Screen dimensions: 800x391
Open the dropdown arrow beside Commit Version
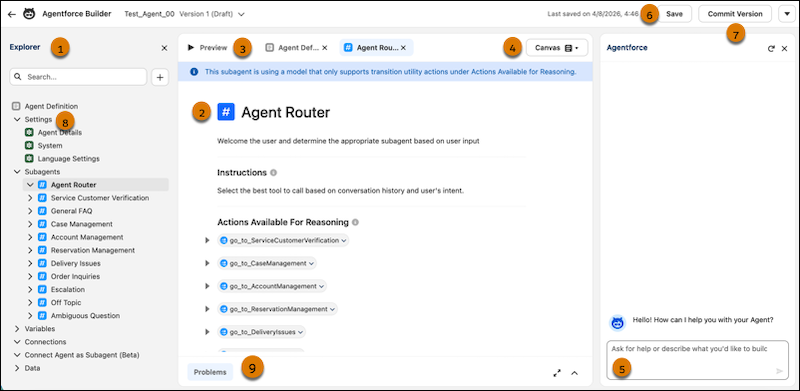786,14
